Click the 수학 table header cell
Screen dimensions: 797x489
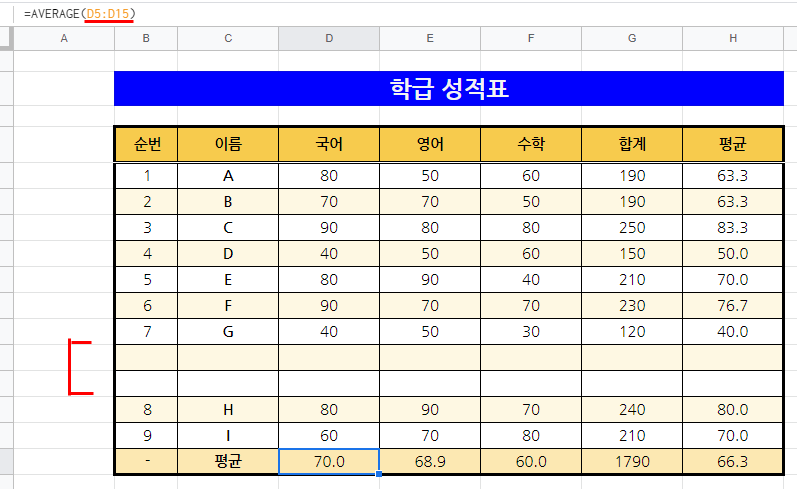pos(531,144)
